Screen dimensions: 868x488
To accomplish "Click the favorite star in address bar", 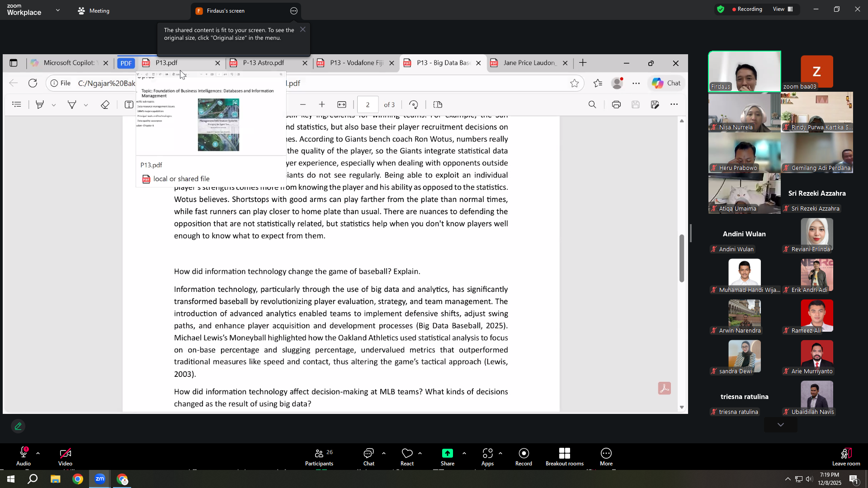I will pyautogui.click(x=574, y=83).
